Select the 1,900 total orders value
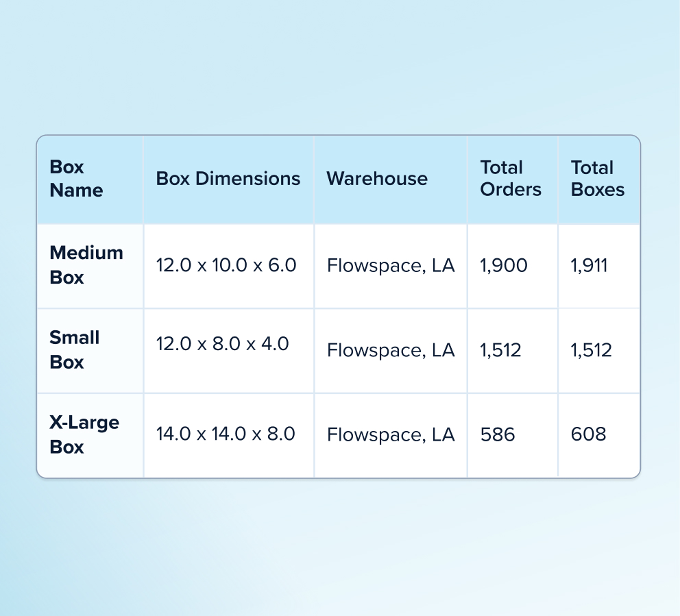Viewport: 680px width, 616px height. pos(504,265)
